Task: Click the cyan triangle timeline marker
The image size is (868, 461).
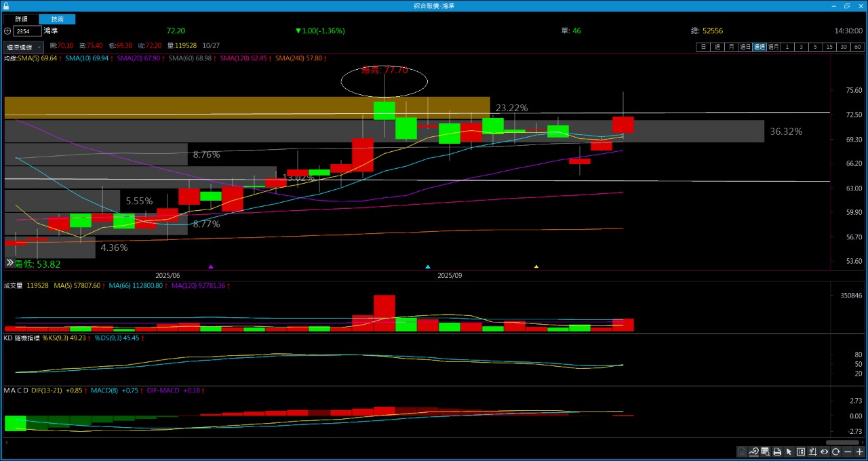Action: pyautogui.click(x=427, y=267)
